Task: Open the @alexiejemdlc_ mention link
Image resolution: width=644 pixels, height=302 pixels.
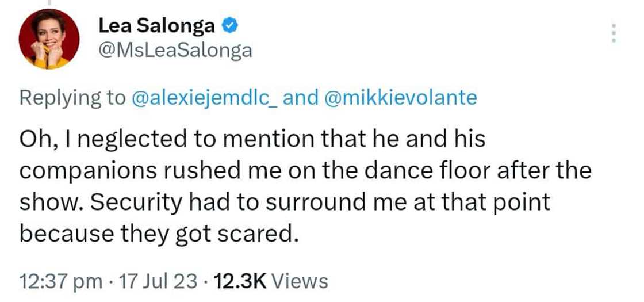Action: coord(205,98)
